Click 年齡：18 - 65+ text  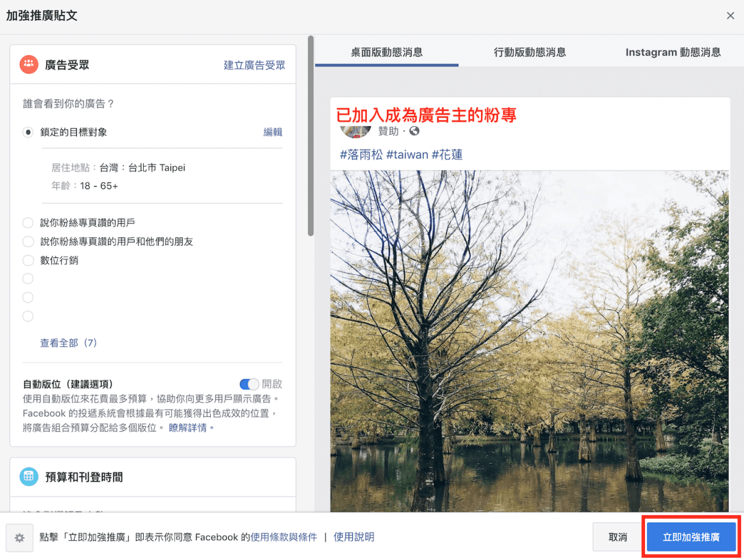pyautogui.click(x=85, y=185)
